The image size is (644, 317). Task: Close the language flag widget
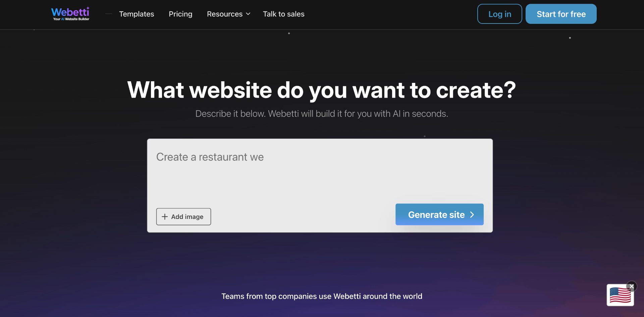click(632, 286)
